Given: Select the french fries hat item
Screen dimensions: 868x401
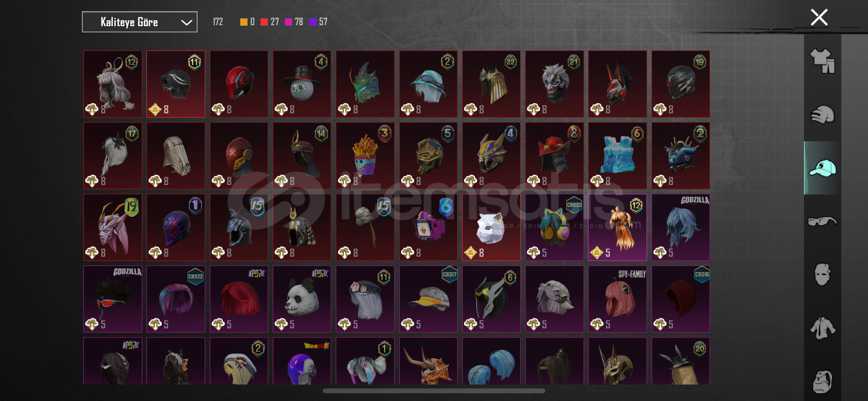Looking at the screenshot, I should click(x=365, y=155).
